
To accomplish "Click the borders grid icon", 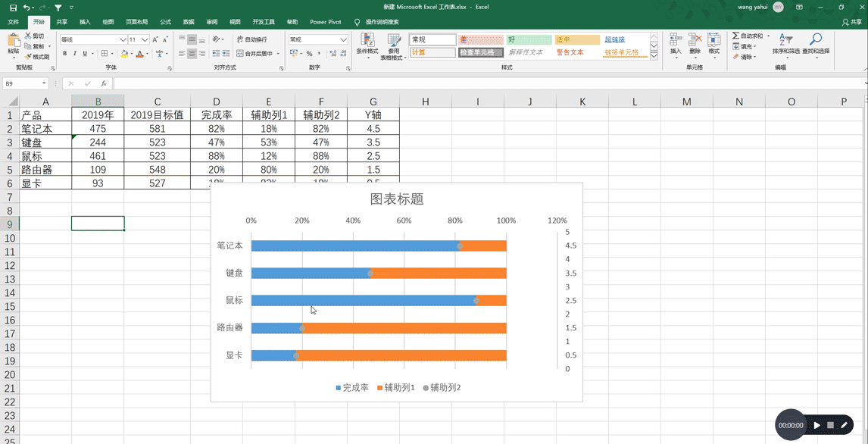I will 104,54.
